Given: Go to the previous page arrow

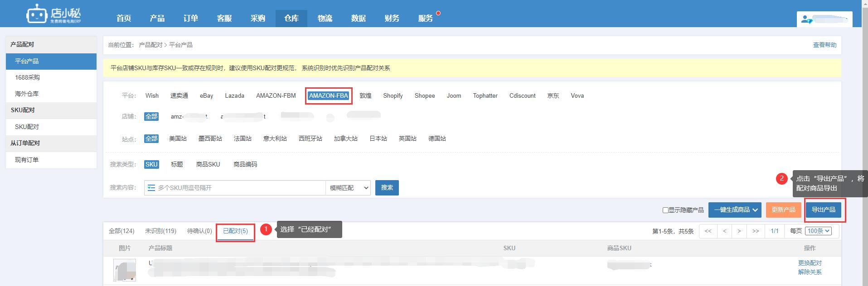Looking at the screenshot, I should [724, 231].
